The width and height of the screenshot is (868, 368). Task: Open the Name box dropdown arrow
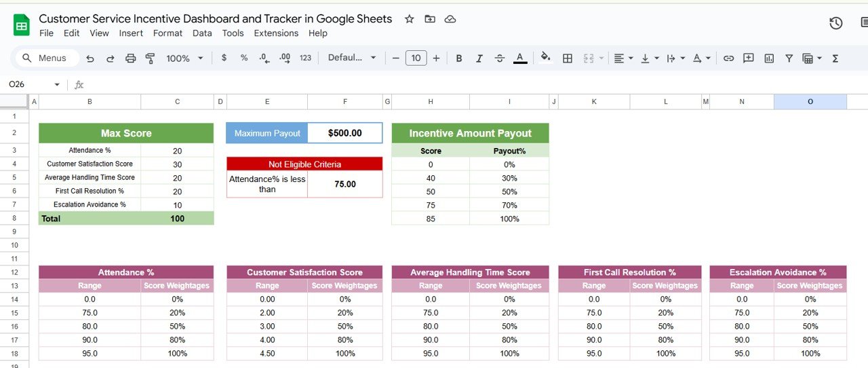coord(57,85)
